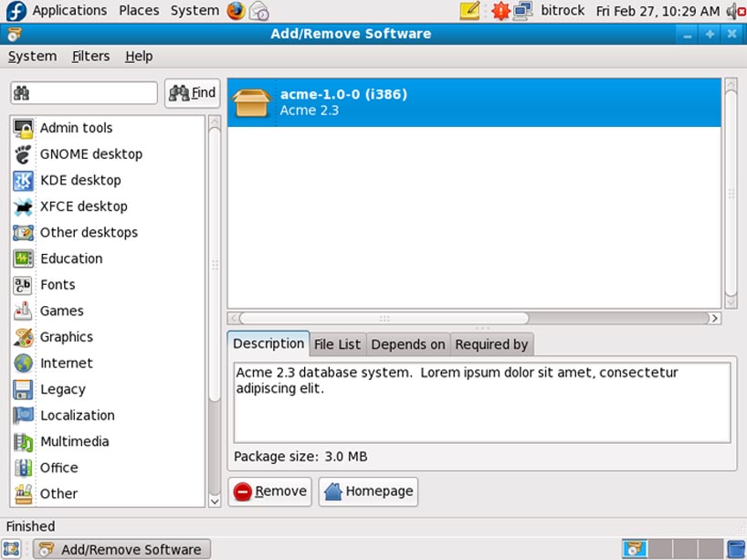Click the XFCE desktop mouse icon
Screen dimensions: 747x560
point(24,206)
